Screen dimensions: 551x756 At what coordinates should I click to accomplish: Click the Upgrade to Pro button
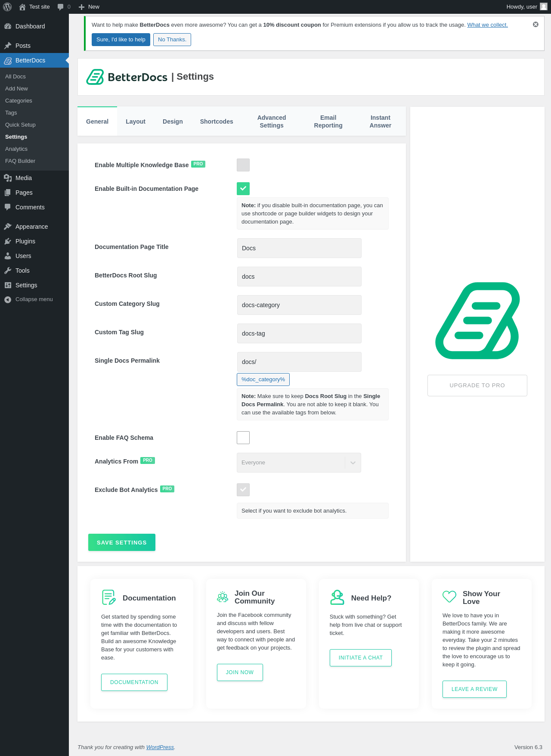pyautogui.click(x=477, y=386)
